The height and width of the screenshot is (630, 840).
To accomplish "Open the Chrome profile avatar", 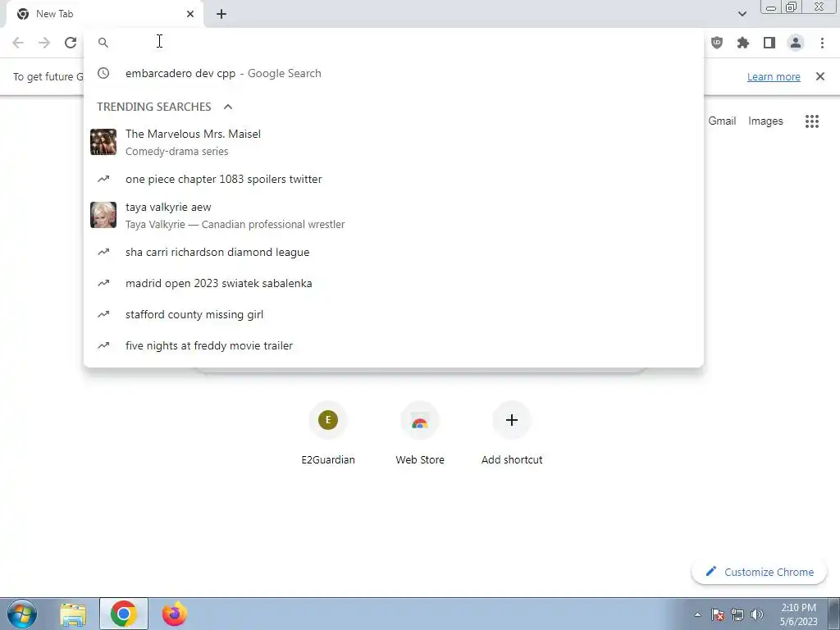I will tap(796, 43).
